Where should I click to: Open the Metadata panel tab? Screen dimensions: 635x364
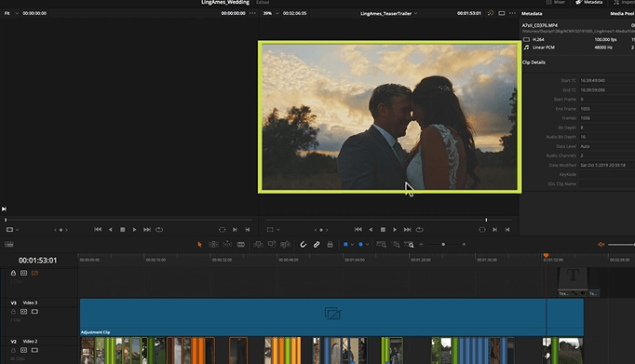(x=588, y=2)
